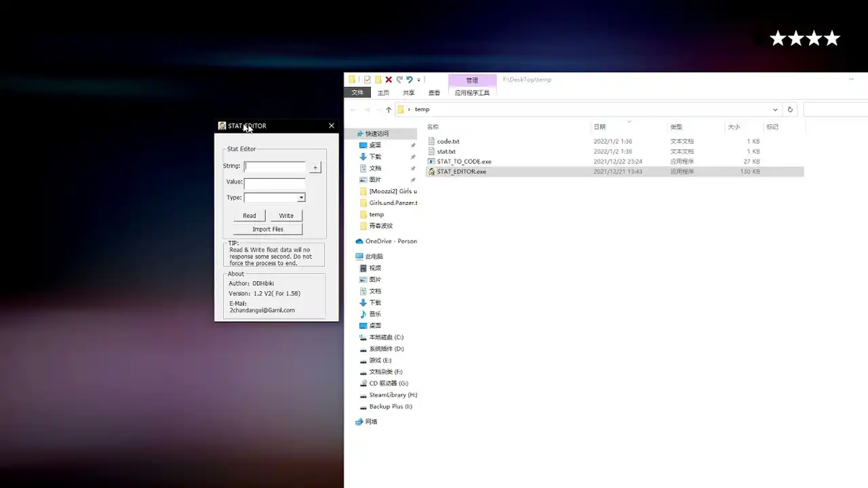Open the [Moozzi2] Girls folder in quick access
Image resolution: width=868 pixels, height=488 pixels.
393,191
